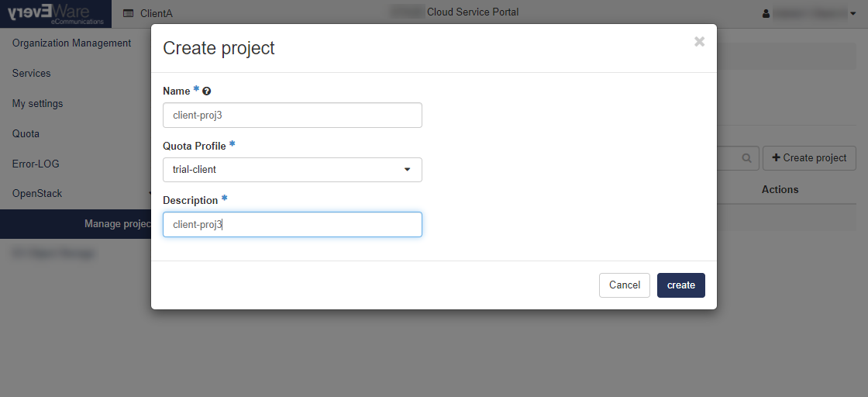Go to My settings
Image resolution: width=868 pixels, height=397 pixels.
(37, 104)
